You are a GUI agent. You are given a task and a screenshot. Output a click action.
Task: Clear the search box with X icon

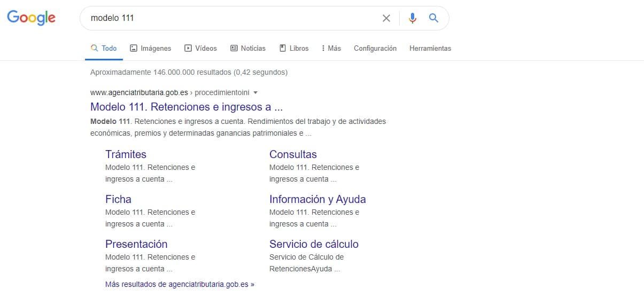coord(386,18)
